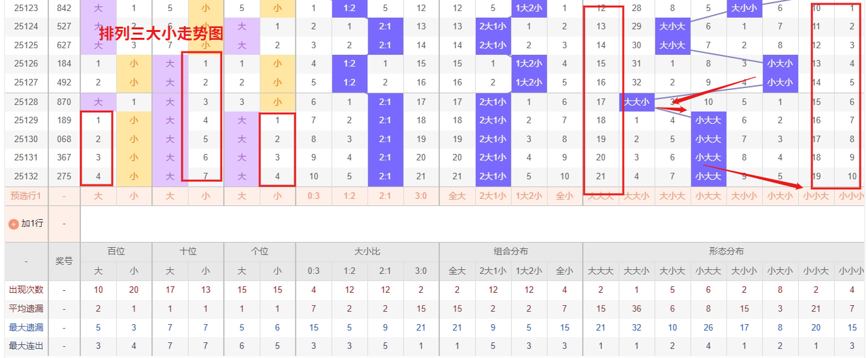Image resolution: width=868 pixels, height=358 pixels.
Task: Click the 奖号 header in statistics table
Action: click(x=64, y=261)
